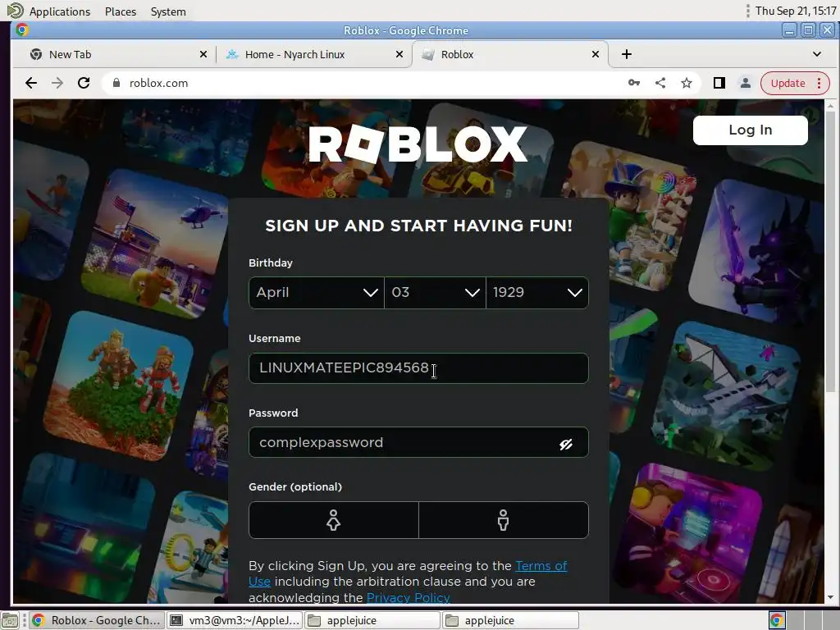Open Chrome three-dot menu
Viewport: 840px width, 630px height.
pos(819,83)
